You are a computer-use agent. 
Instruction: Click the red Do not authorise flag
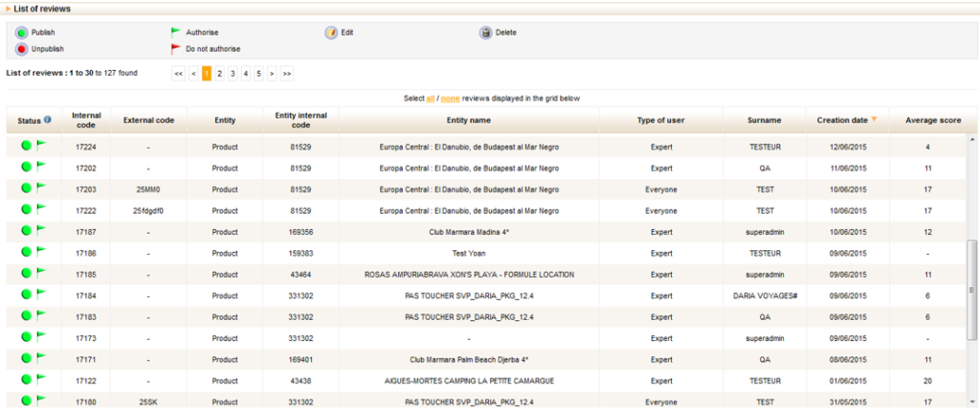coord(175,49)
